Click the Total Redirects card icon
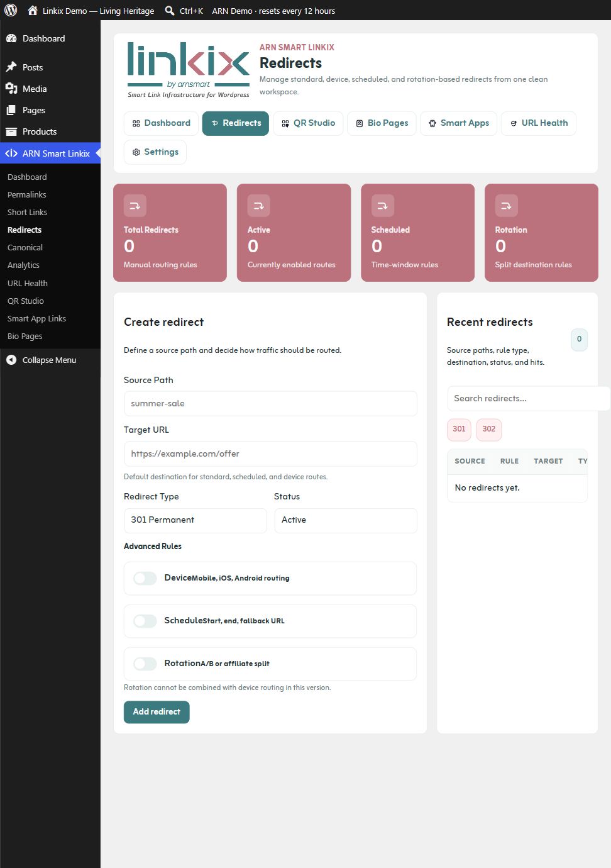611x868 pixels. click(135, 206)
